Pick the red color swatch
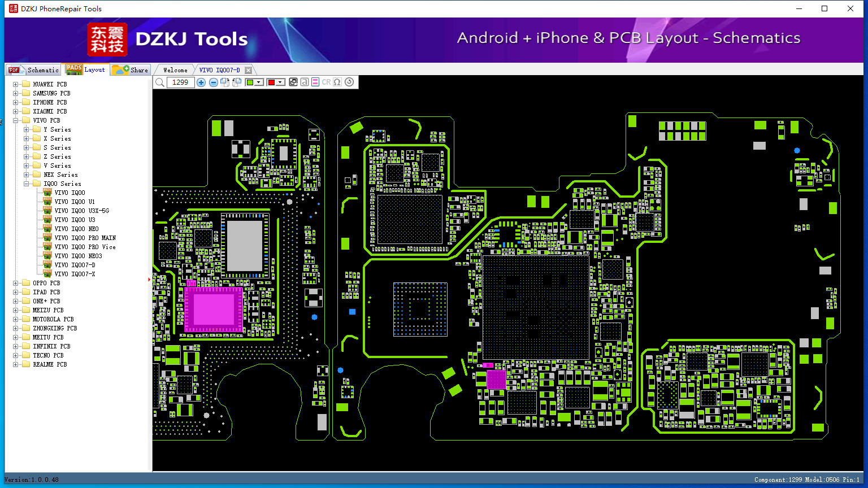This screenshot has height=488, width=868. click(271, 82)
